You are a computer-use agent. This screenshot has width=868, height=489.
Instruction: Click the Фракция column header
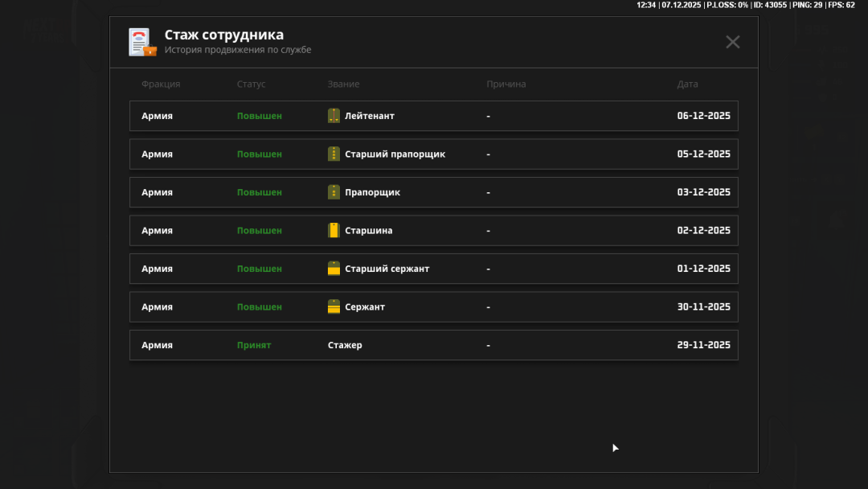[x=161, y=84]
